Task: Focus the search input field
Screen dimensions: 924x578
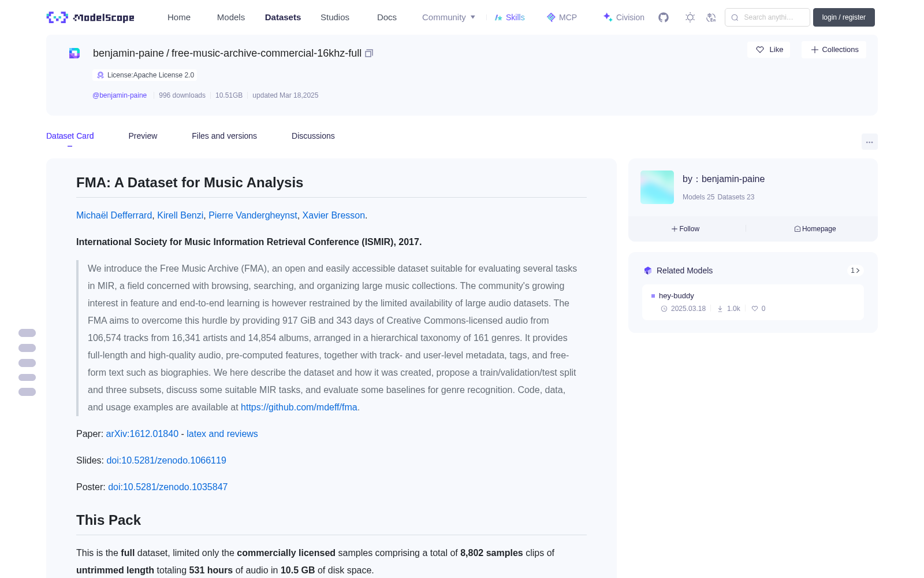Action: coord(767,17)
